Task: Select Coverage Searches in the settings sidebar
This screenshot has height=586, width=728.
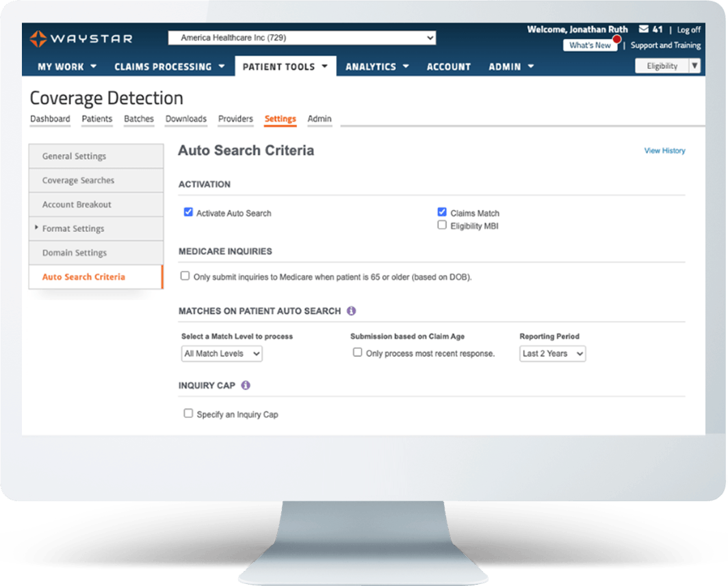Action: click(x=77, y=180)
